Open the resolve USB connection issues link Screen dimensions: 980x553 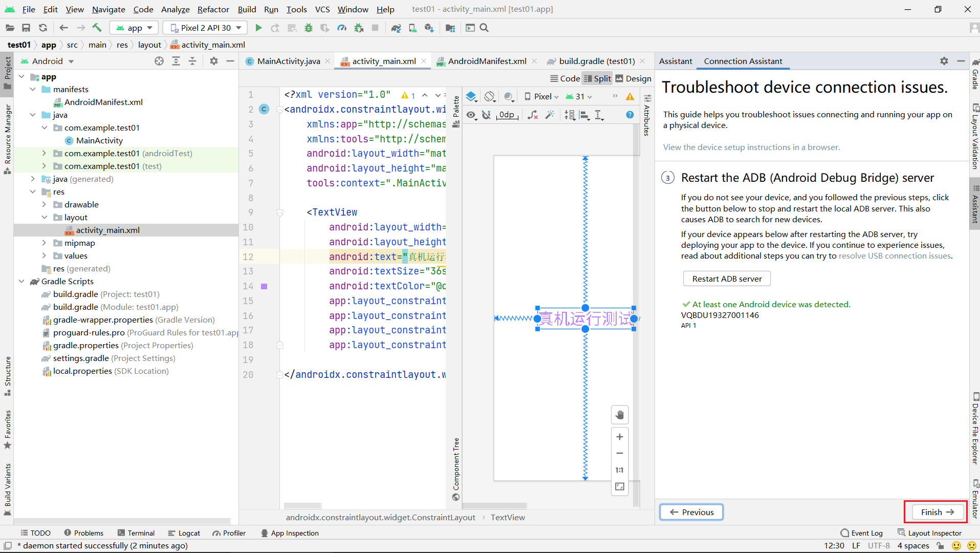(894, 256)
